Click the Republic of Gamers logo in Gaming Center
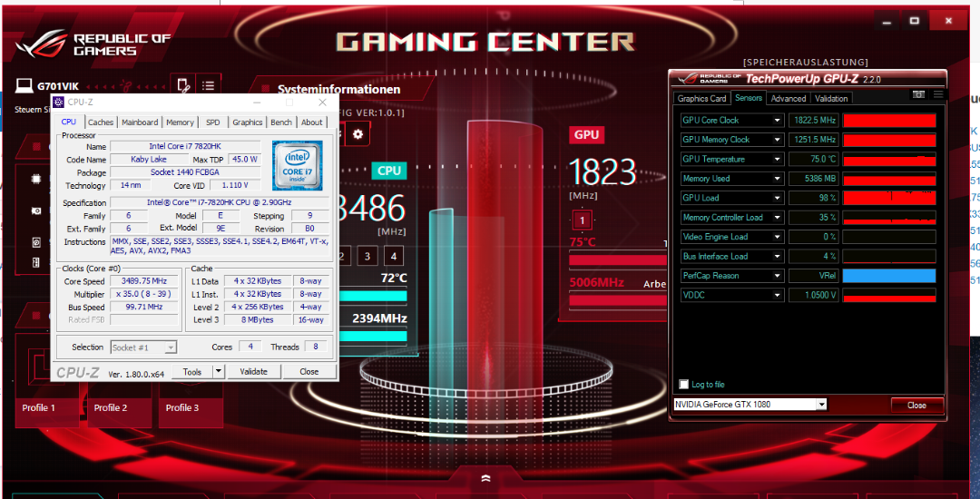This screenshot has height=499, width=980. coord(93,44)
